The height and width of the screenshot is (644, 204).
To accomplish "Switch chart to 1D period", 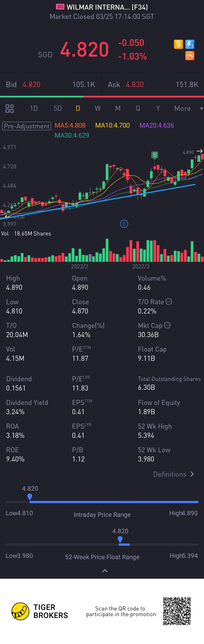I will coord(34,108).
